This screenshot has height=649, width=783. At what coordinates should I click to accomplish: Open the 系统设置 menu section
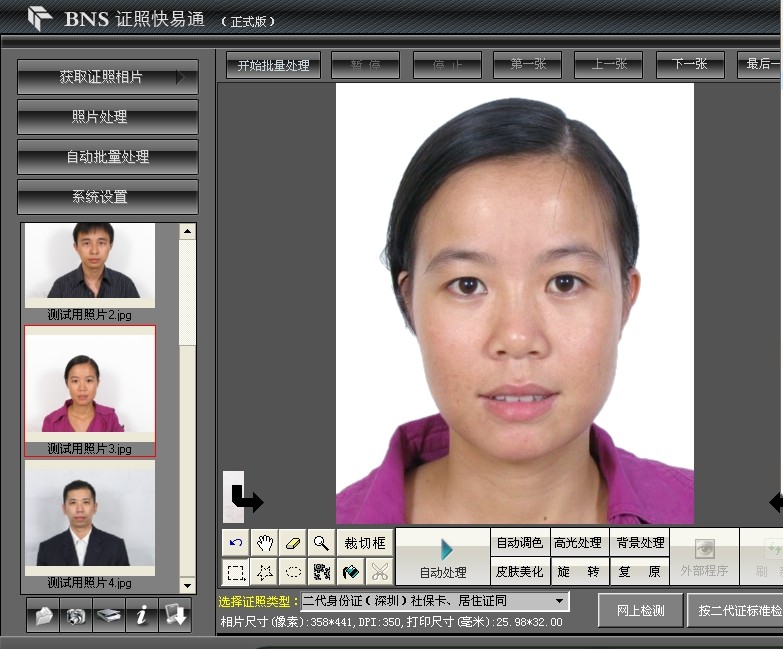click(108, 197)
